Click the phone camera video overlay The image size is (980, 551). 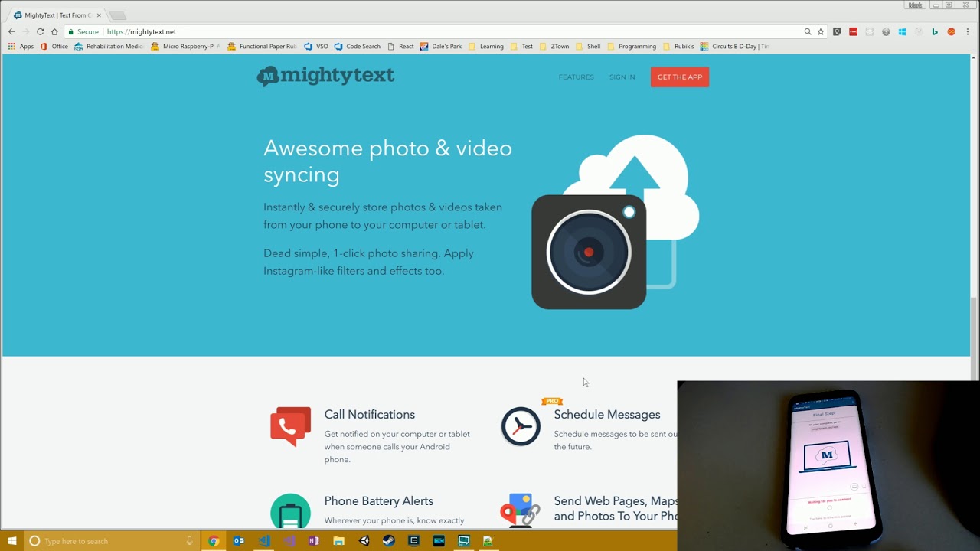(x=828, y=465)
